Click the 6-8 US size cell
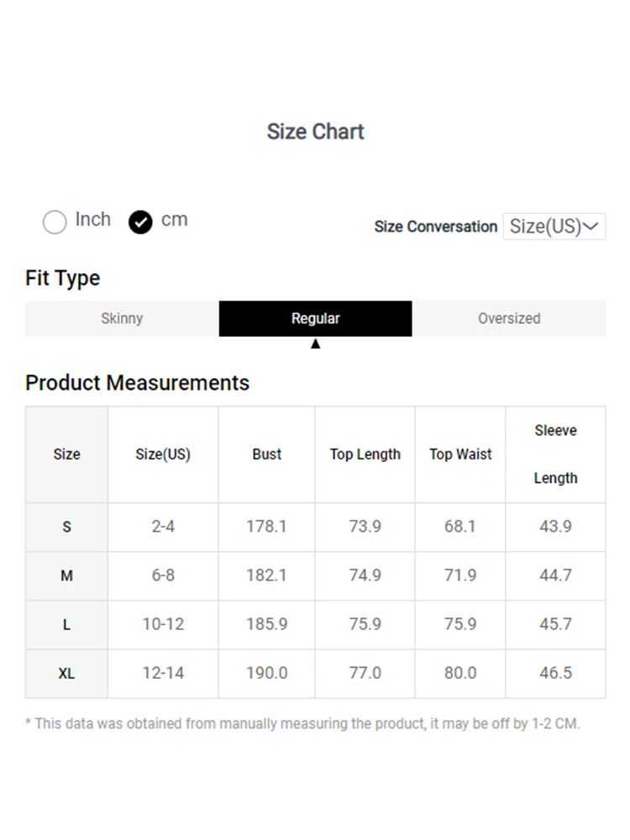This screenshot has height=840, width=630. pyautogui.click(x=163, y=575)
